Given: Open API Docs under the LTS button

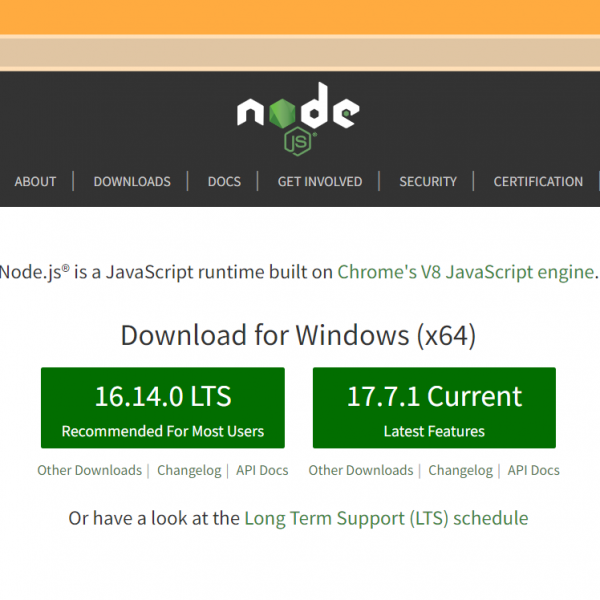Looking at the screenshot, I should pyautogui.click(x=262, y=470).
